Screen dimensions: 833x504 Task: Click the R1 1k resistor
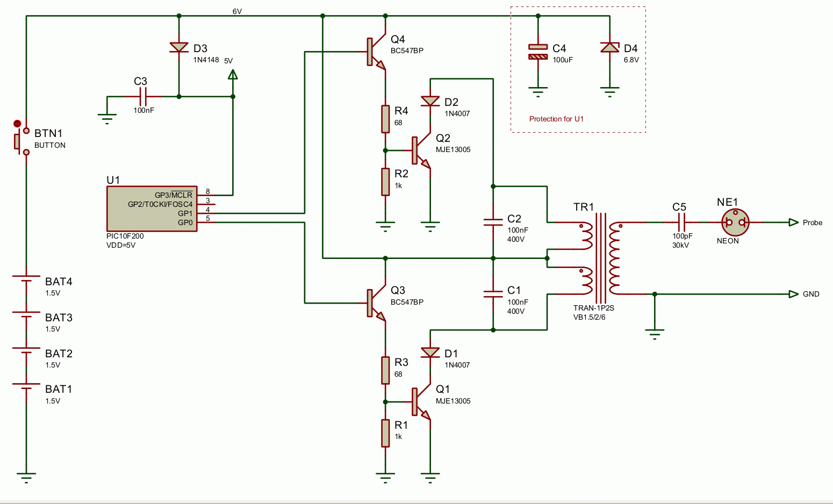pyautogui.click(x=385, y=433)
